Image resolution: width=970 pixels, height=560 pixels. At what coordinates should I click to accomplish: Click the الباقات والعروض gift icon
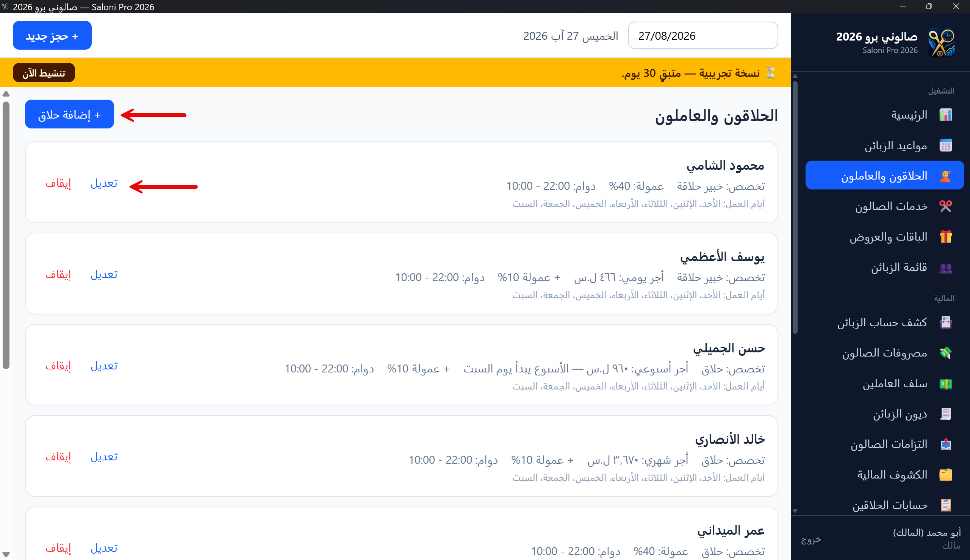click(946, 236)
